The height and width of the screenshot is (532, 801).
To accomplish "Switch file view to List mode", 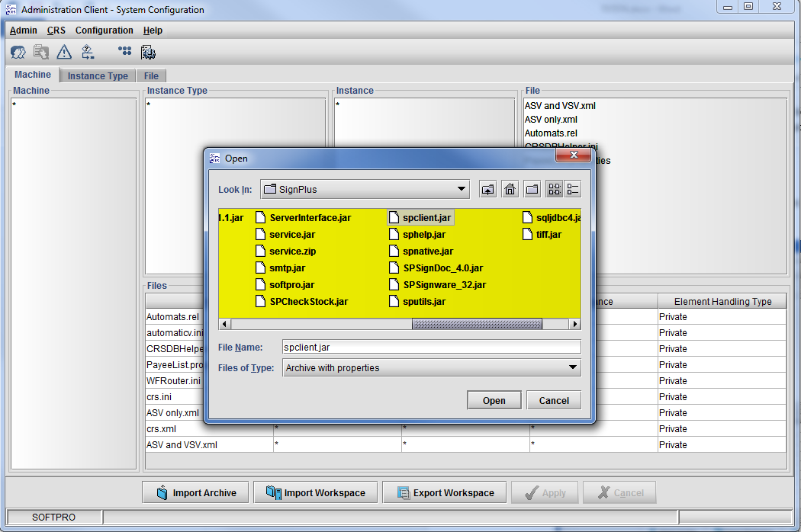I will click(555, 189).
